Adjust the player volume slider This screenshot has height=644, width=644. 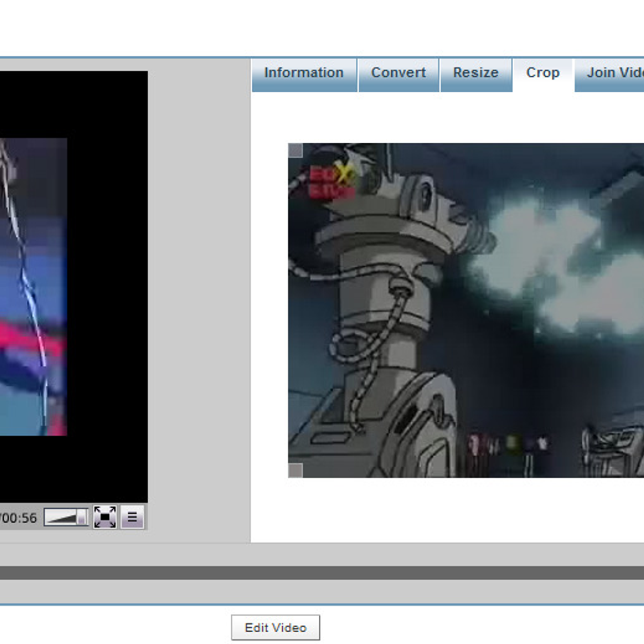point(66,517)
